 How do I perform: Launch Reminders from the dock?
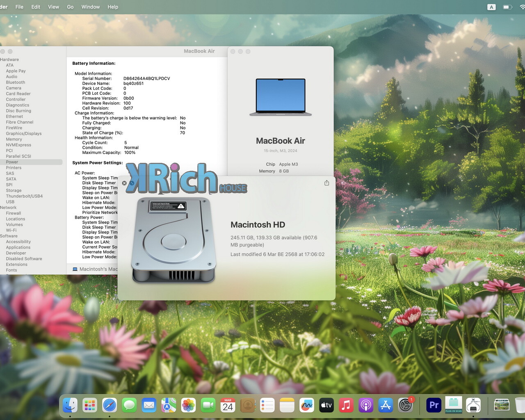tap(267, 405)
